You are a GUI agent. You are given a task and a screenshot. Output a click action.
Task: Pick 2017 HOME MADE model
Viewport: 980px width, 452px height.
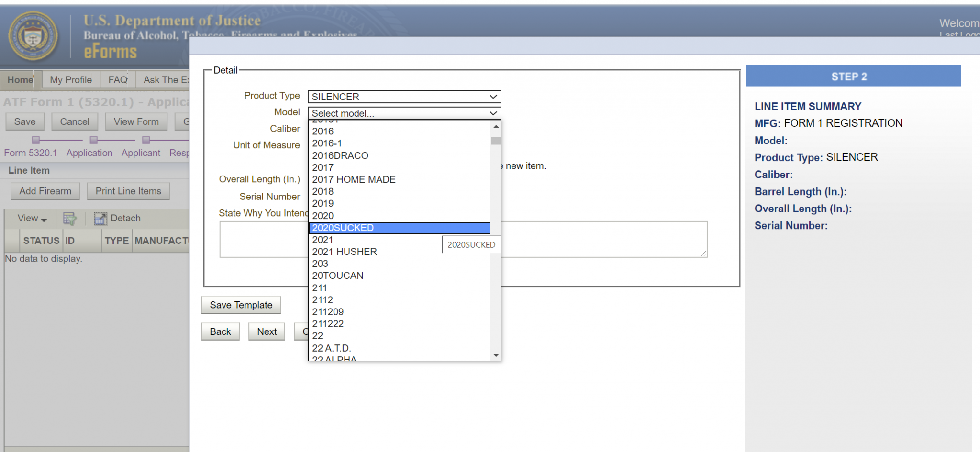pyautogui.click(x=400, y=179)
